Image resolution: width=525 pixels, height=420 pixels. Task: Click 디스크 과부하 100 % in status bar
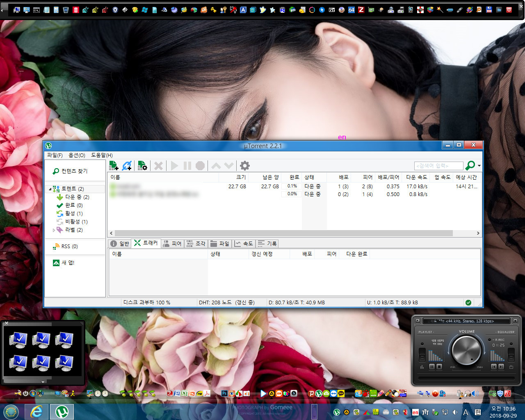(147, 302)
